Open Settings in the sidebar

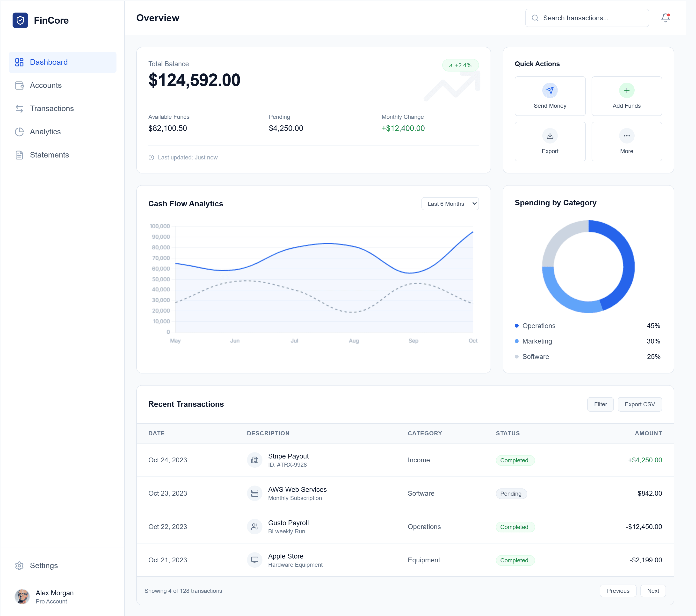[43, 565]
